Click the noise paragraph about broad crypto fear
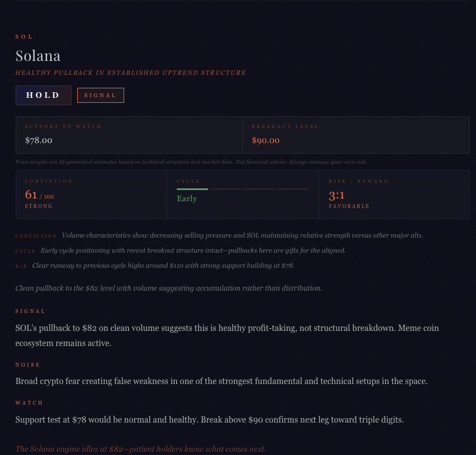 click(221, 381)
